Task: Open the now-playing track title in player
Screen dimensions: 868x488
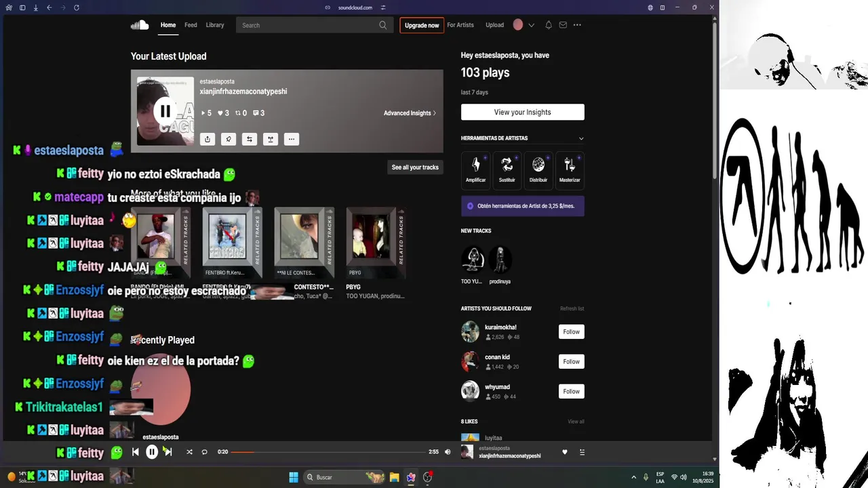Action: [x=510, y=456]
